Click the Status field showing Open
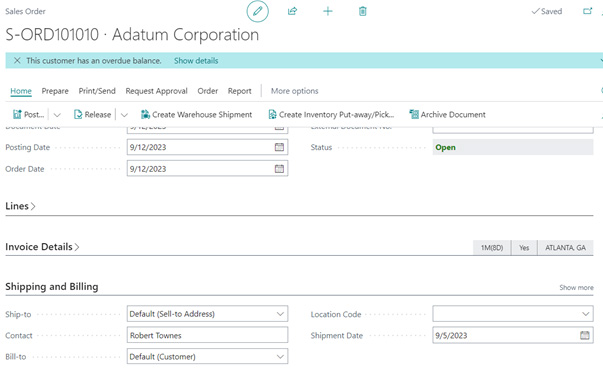Viewport: 603px width, 375px height. pyautogui.click(x=513, y=147)
